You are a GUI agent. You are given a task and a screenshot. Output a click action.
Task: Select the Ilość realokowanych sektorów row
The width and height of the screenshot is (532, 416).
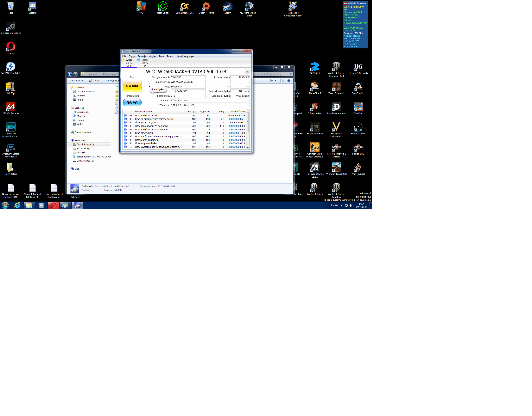click(184, 126)
